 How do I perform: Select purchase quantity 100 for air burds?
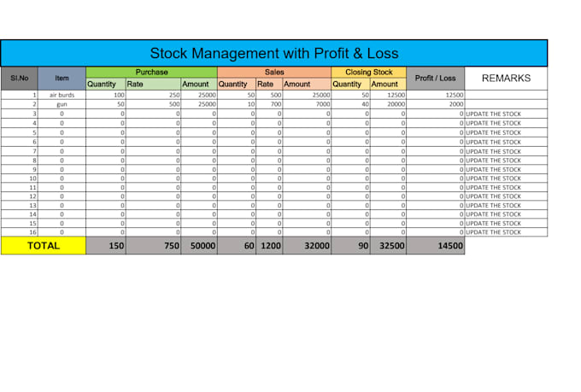(106, 95)
